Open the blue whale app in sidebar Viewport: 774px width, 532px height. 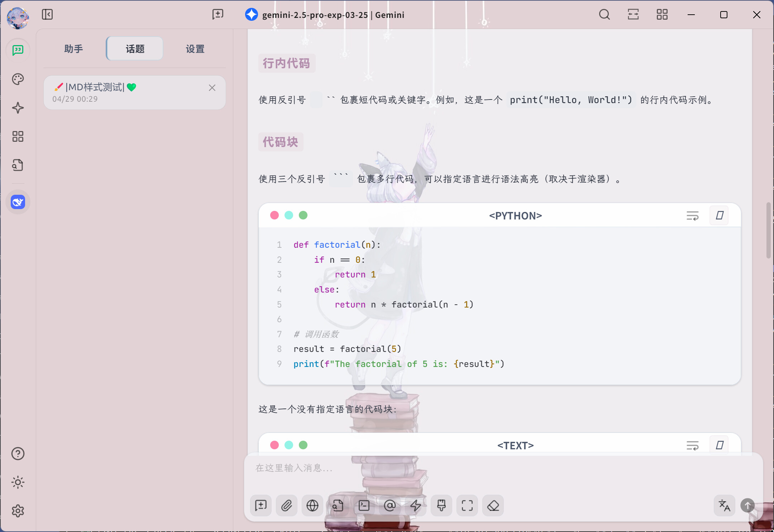(18, 202)
